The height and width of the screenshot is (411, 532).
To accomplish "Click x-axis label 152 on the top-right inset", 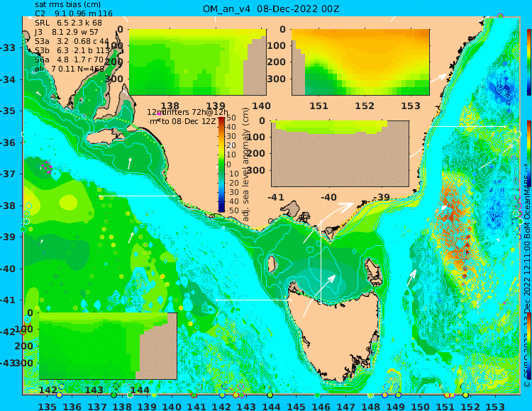I will pyautogui.click(x=365, y=106).
